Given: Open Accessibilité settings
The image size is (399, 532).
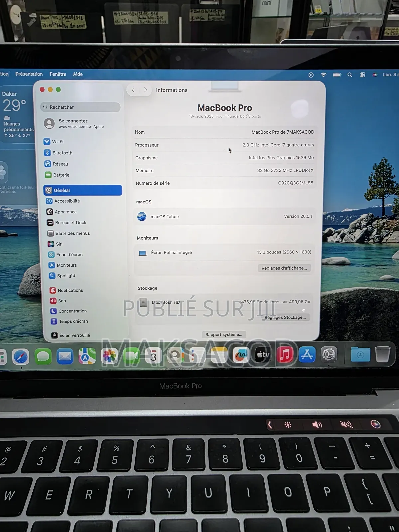Looking at the screenshot, I should (63, 201).
